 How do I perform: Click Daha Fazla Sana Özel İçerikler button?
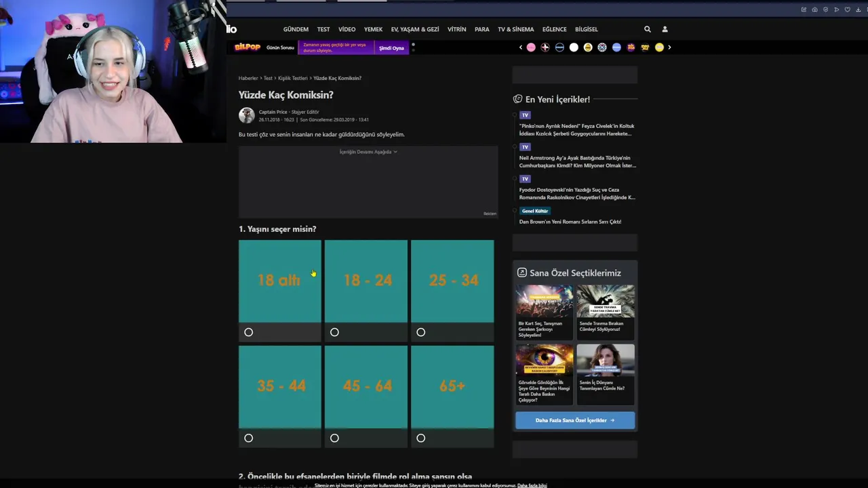coord(575,420)
